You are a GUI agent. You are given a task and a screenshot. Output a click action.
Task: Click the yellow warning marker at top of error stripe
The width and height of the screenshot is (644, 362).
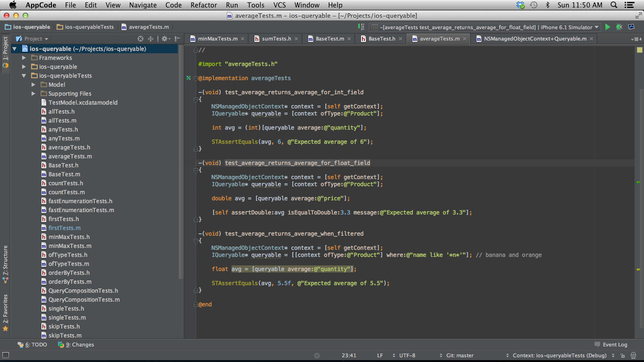pos(639,49)
